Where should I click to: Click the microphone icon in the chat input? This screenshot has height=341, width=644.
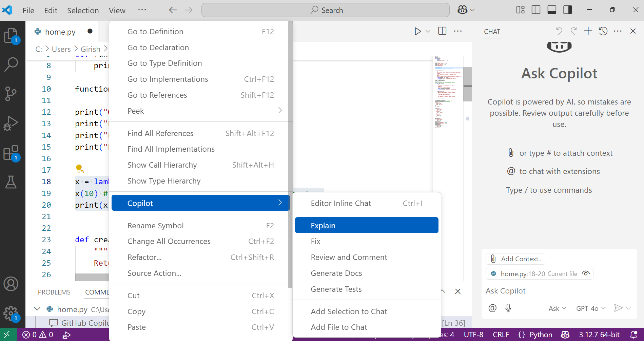508,308
